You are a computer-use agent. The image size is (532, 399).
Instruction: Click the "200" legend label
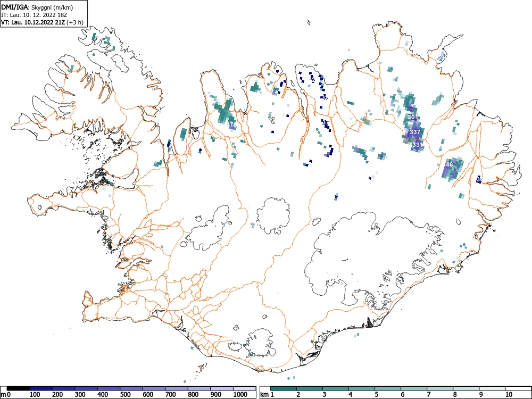[57, 395]
